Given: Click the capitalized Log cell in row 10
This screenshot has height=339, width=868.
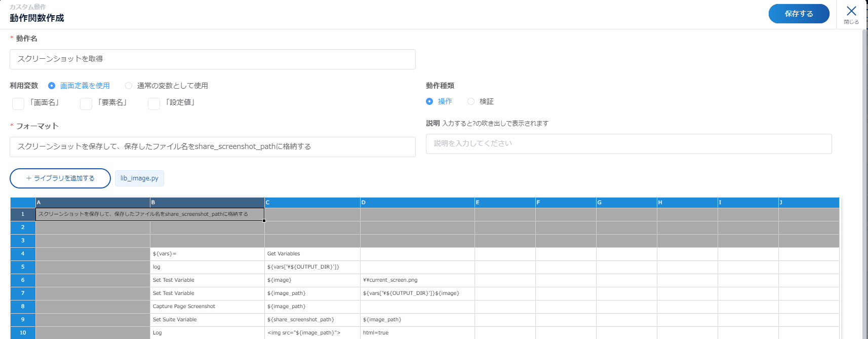Looking at the screenshot, I should click(x=207, y=333).
